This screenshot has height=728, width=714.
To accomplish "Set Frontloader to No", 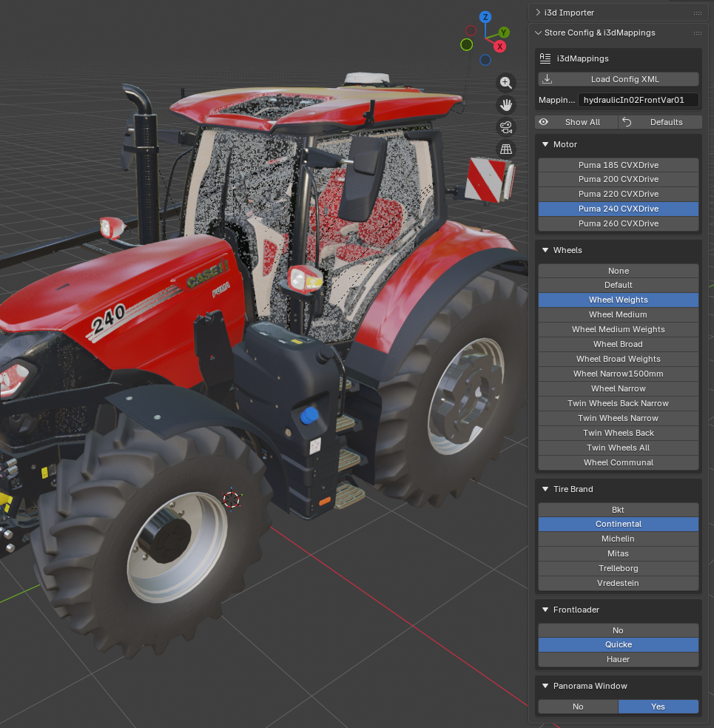I will click(x=619, y=630).
